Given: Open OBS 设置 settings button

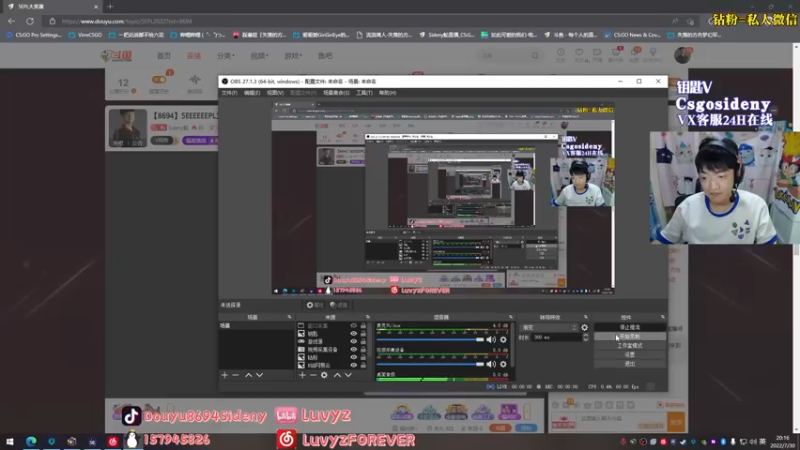Looking at the screenshot, I should [x=630, y=355].
